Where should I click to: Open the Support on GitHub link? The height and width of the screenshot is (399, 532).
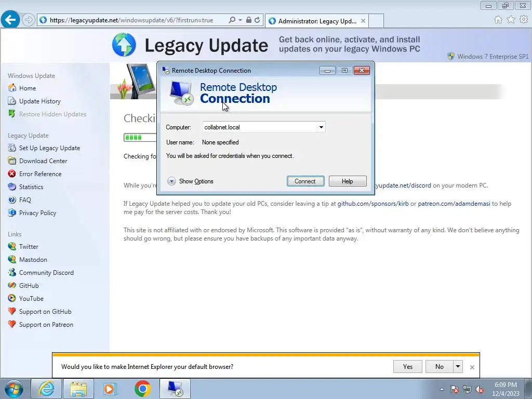(45, 312)
